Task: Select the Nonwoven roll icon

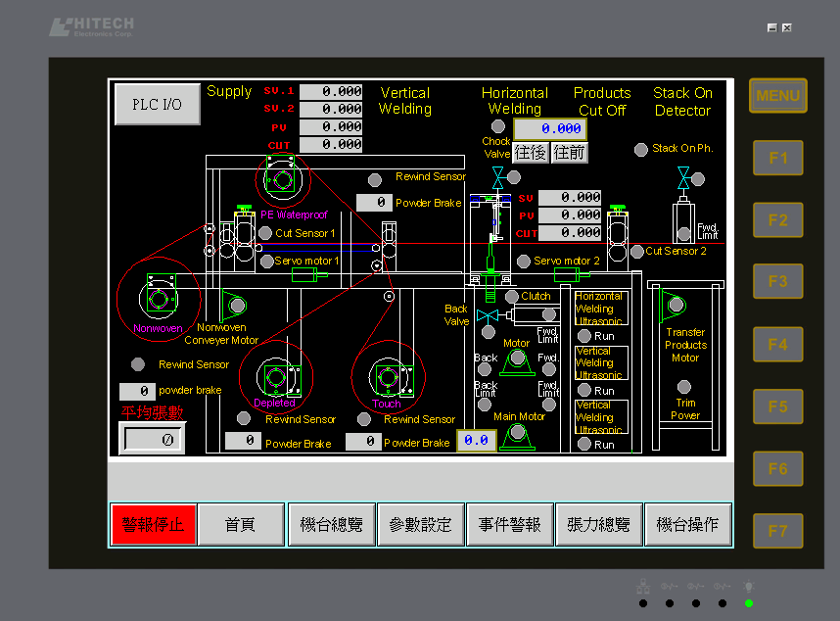Action: click(158, 297)
